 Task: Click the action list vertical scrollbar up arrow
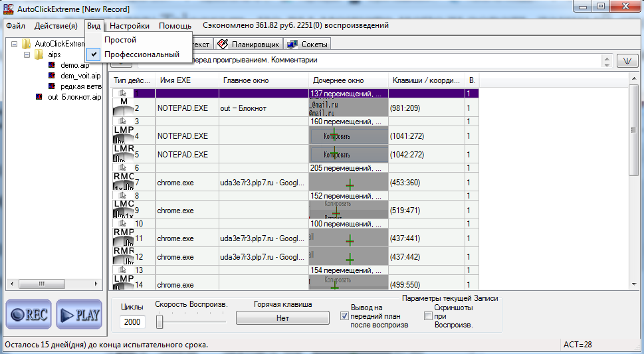point(634,79)
